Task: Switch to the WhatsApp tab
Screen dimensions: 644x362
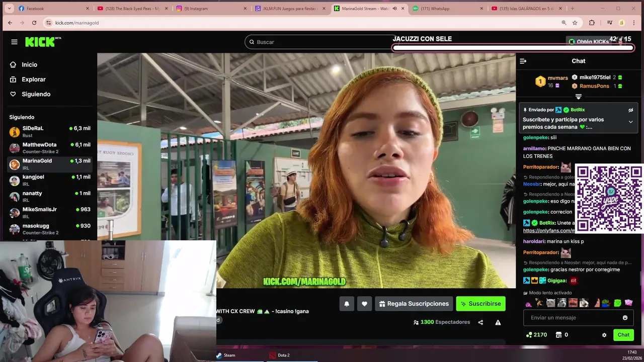Action: pos(447,9)
